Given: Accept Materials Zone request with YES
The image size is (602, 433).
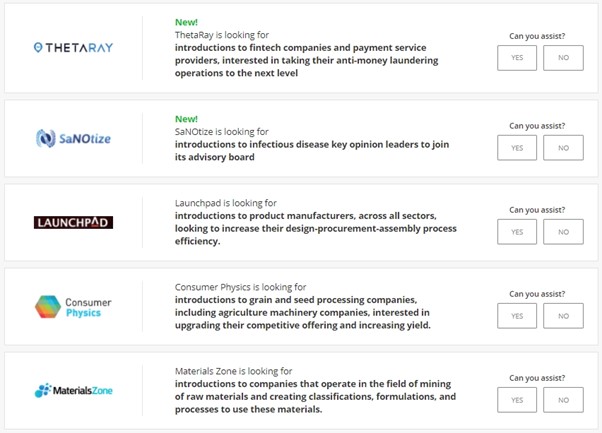Looking at the screenshot, I should click(x=517, y=400).
